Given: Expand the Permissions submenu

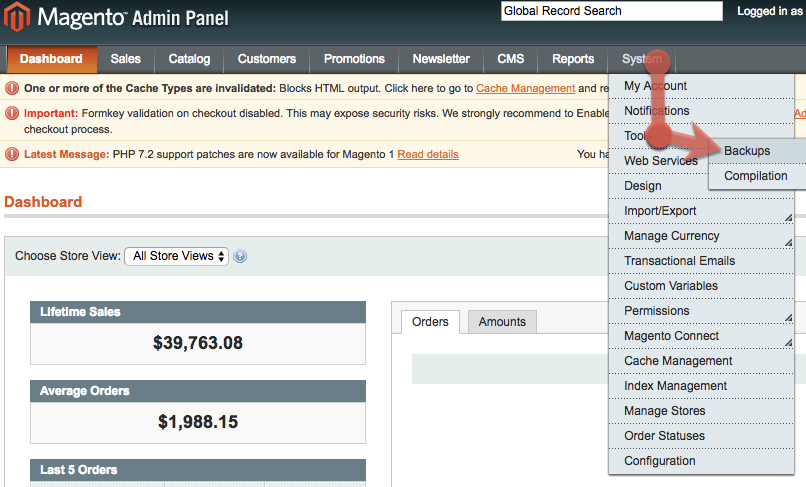Looking at the screenshot, I should pyautogui.click(x=700, y=311).
